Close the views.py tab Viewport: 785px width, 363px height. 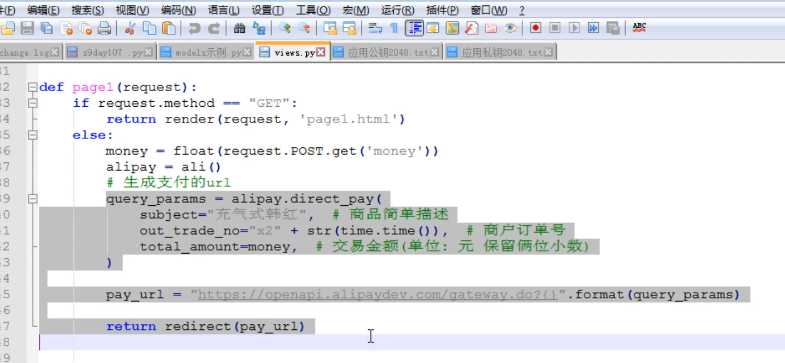[x=321, y=52]
